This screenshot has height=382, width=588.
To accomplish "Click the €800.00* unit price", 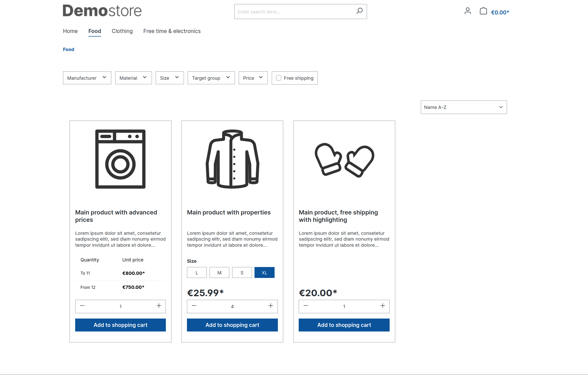I will 134,273.
